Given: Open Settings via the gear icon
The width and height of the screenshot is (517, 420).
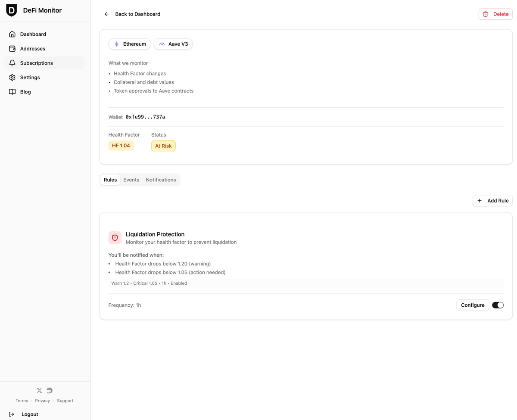Looking at the screenshot, I should 12,77.
